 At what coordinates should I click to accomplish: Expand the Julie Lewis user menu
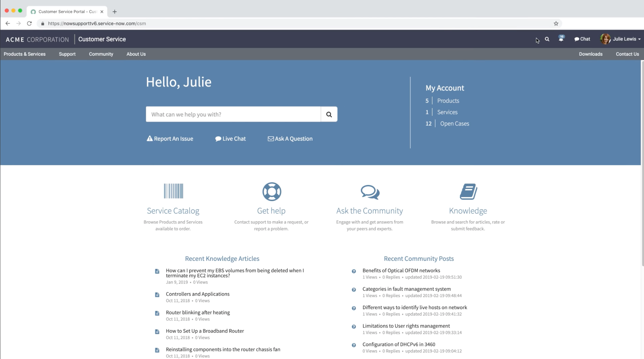point(627,39)
